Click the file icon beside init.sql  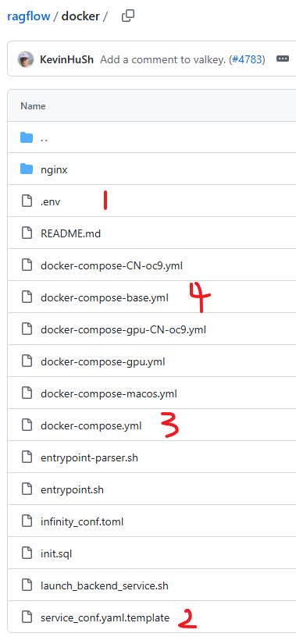(x=27, y=553)
